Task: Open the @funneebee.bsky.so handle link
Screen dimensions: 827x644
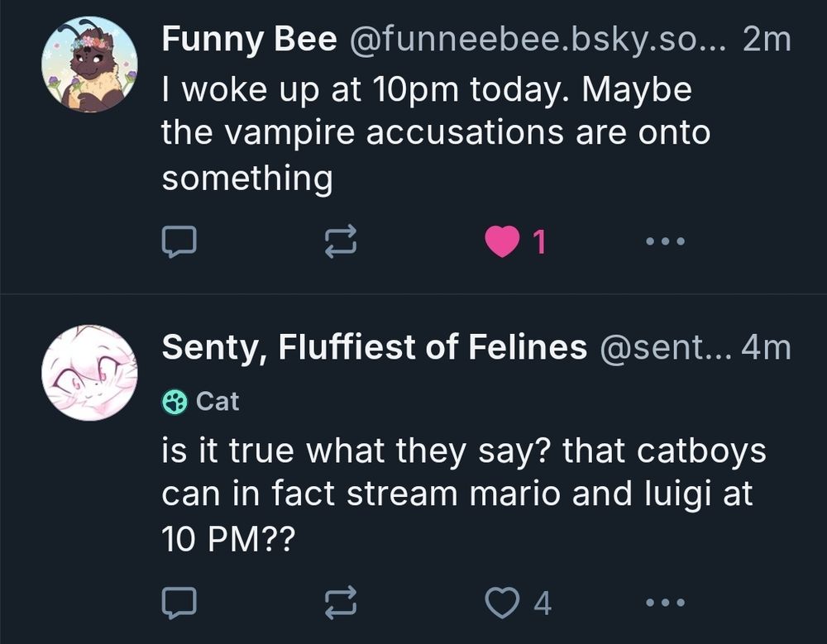Action: pyautogui.click(x=538, y=40)
